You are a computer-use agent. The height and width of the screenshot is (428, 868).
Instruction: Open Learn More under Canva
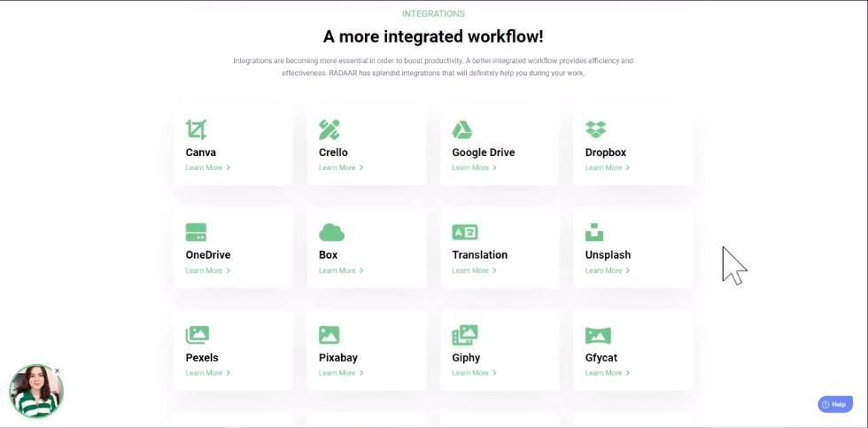click(x=207, y=167)
